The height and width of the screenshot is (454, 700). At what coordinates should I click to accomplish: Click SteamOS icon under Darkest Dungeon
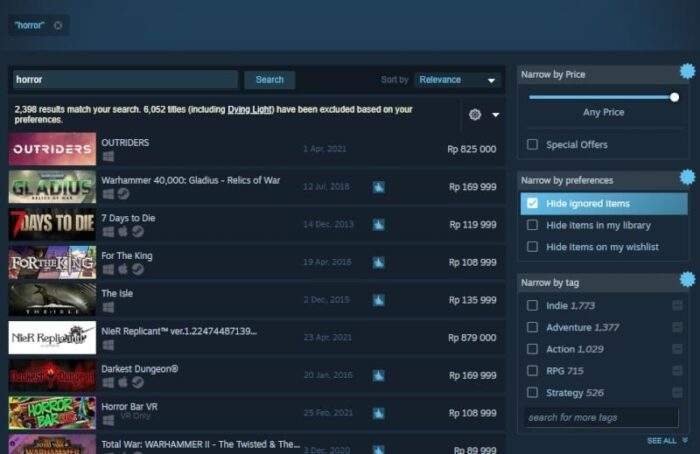pyautogui.click(x=138, y=383)
